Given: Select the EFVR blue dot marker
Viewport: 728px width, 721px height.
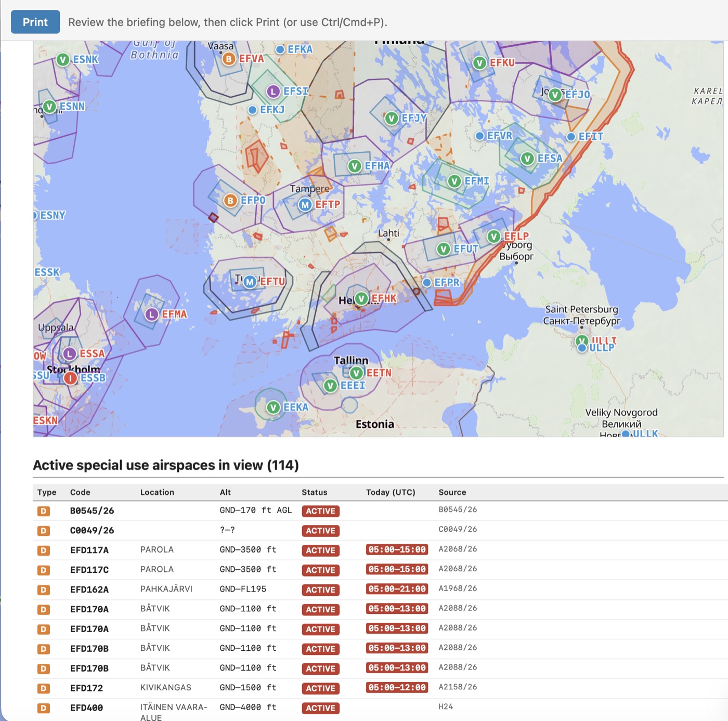Looking at the screenshot, I should (480, 136).
